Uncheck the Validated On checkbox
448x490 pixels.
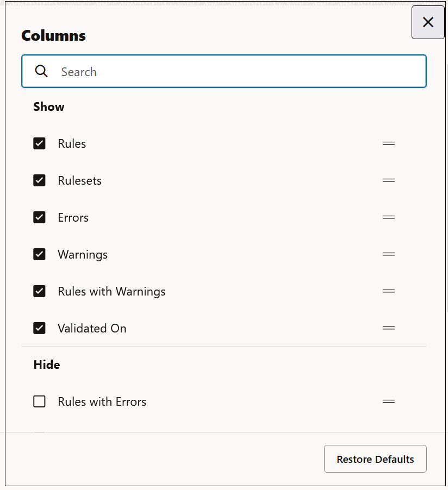pyautogui.click(x=39, y=328)
